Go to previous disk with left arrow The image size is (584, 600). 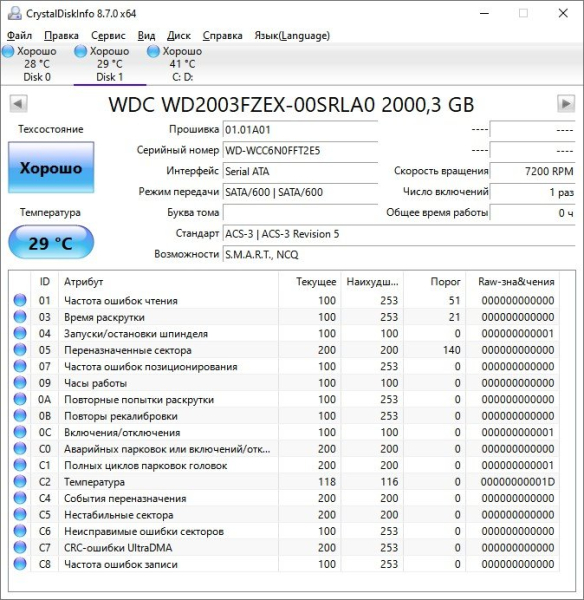pos(18,104)
